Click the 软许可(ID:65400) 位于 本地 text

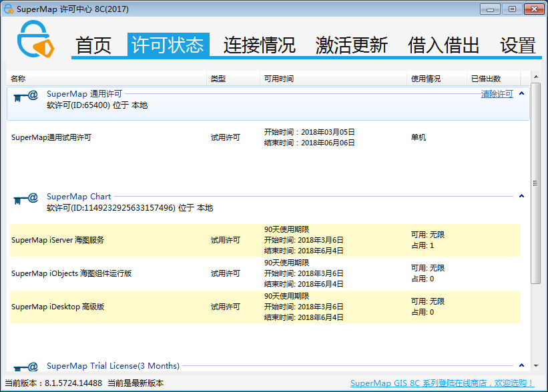coord(97,105)
